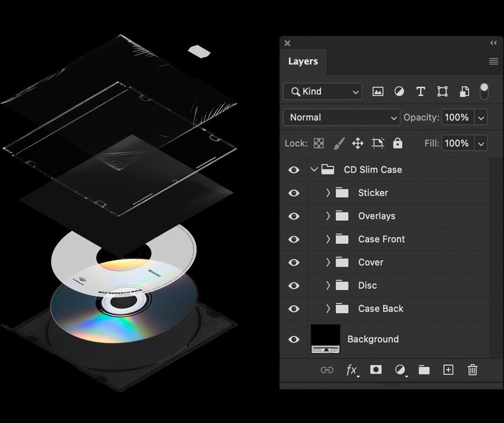Filter layers by pixel layers icon
Screen dimensions: 504x423
(x=378, y=91)
